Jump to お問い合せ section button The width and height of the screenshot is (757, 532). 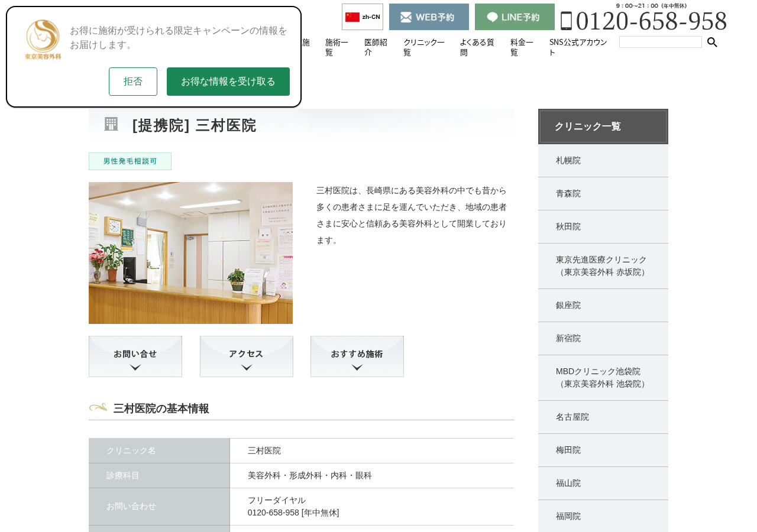pyautogui.click(x=135, y=356)
